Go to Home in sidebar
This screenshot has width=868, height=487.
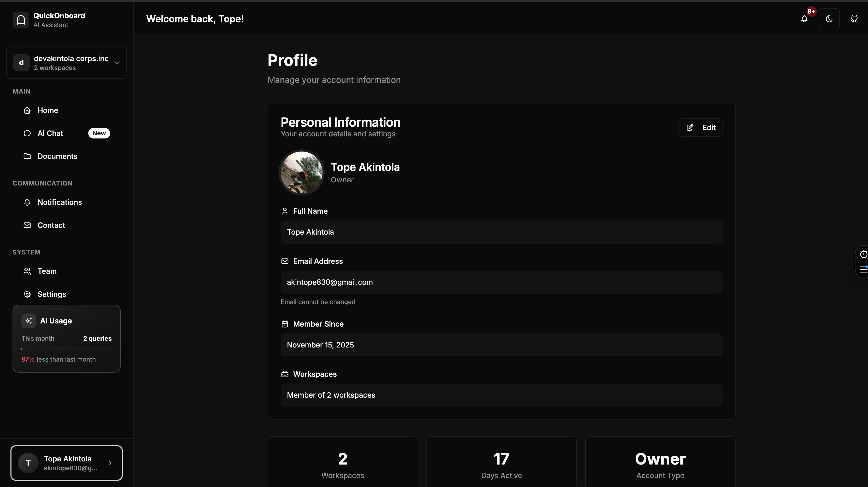[x=48, y=110]
